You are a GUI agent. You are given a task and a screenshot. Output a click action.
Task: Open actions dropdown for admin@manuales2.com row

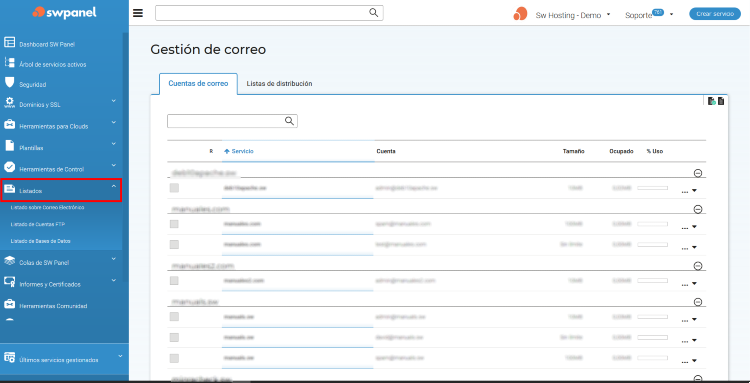click(689, 284)
